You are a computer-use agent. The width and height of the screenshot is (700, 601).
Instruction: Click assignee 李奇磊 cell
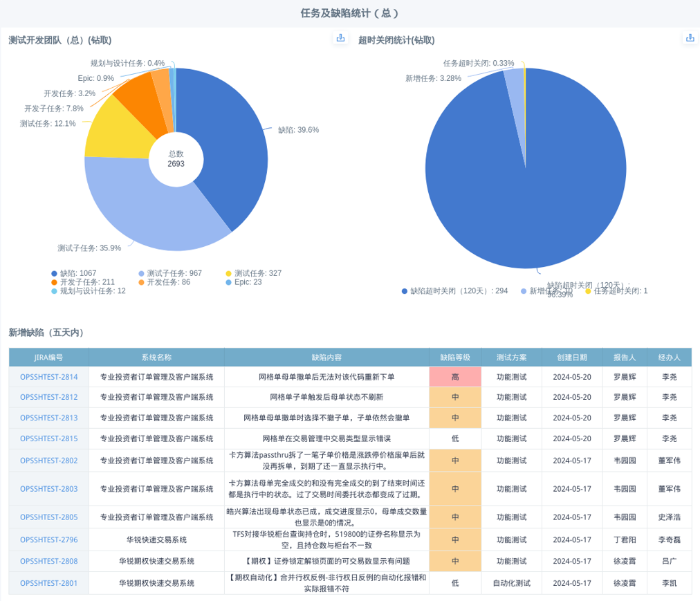pos(670,540)
